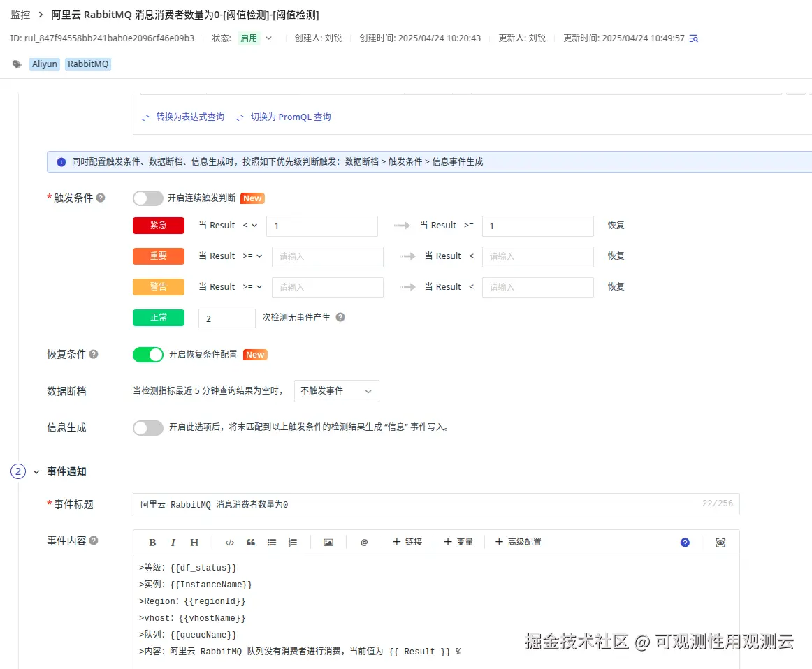Click the >Region: {{regionId}} line

coord(192,601)
